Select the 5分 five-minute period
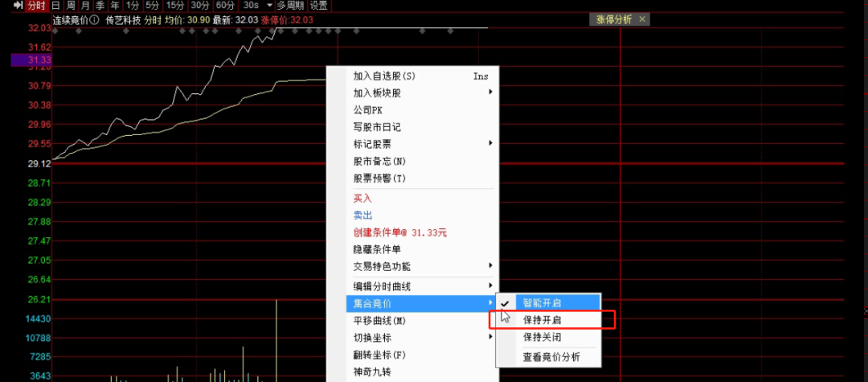Image resolution: width=868 pixels, height=382 pixels. click(152, 6)
